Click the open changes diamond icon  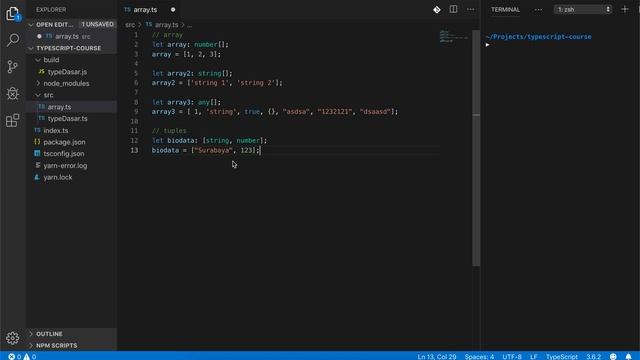tap(436, 9)
